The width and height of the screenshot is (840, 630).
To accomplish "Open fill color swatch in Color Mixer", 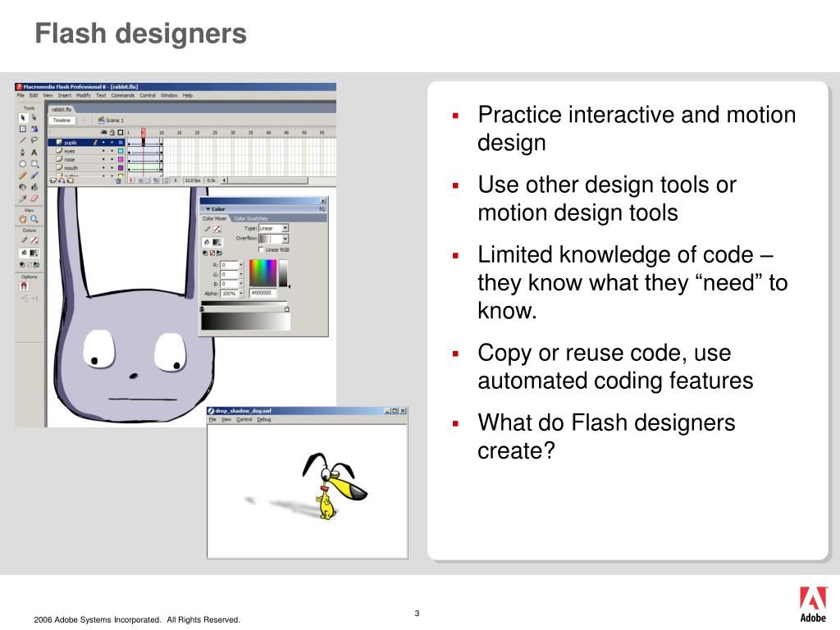I will tap(217, 242).
